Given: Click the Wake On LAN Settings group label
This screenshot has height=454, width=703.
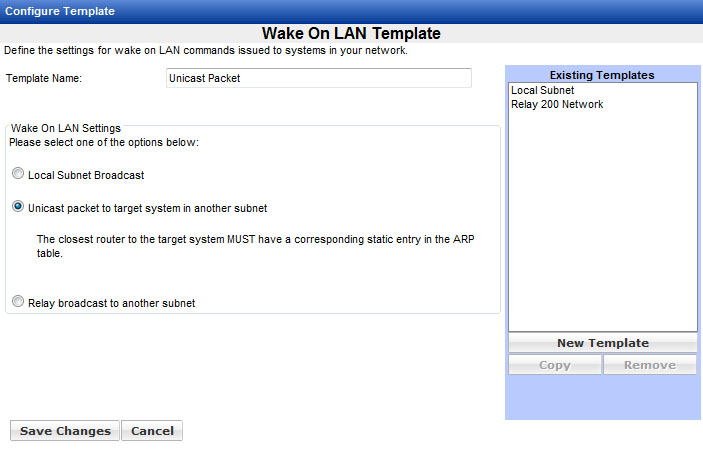Looking at the screenshot, I should coord(66,128).
